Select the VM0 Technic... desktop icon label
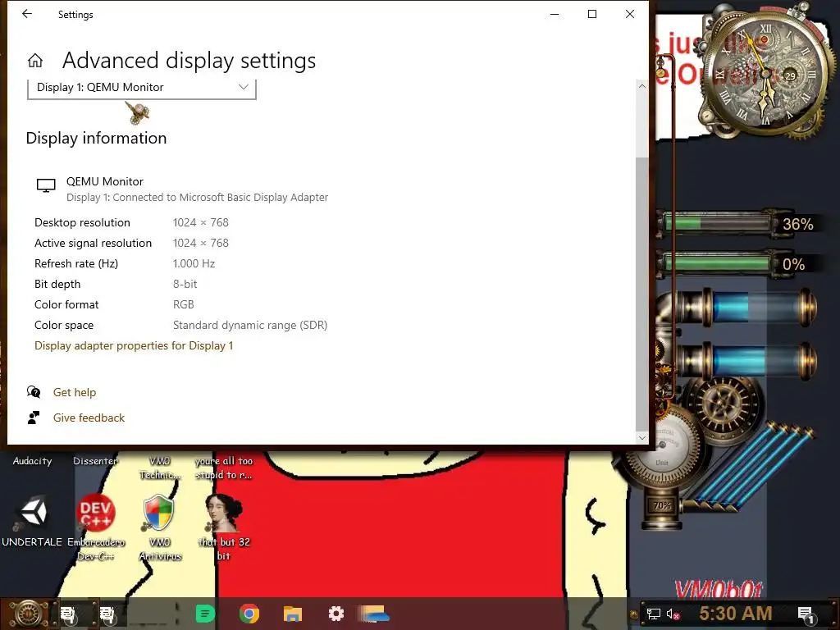The height and width of the screenshot is (630, 840). (x=160, y=468)
